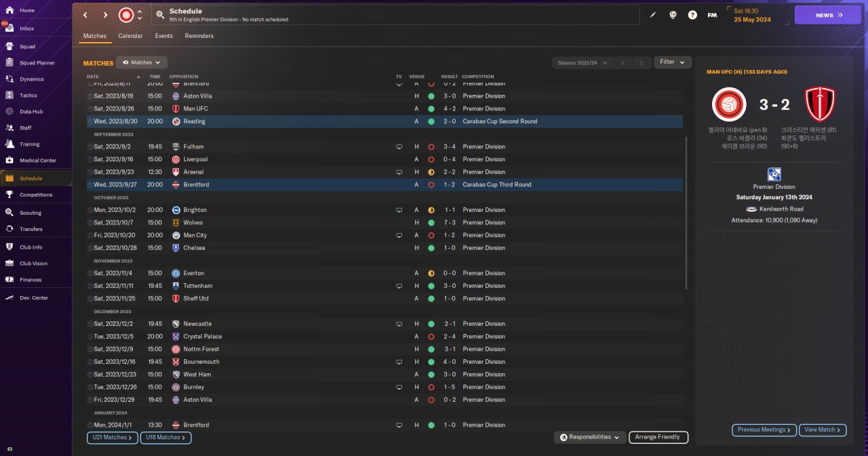Open Club Vision icon

[x=9, y=264]
